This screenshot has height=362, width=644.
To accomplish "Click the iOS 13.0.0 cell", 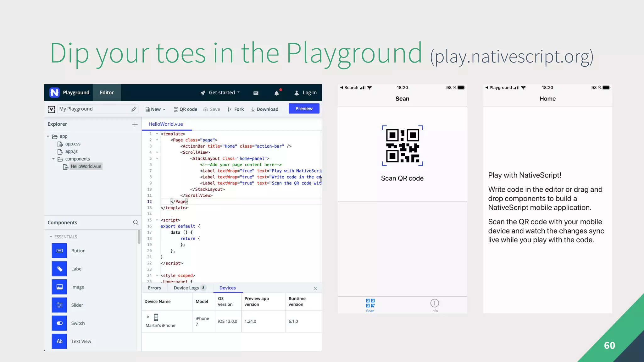I will pyautogui.click(x=228, y=321).
